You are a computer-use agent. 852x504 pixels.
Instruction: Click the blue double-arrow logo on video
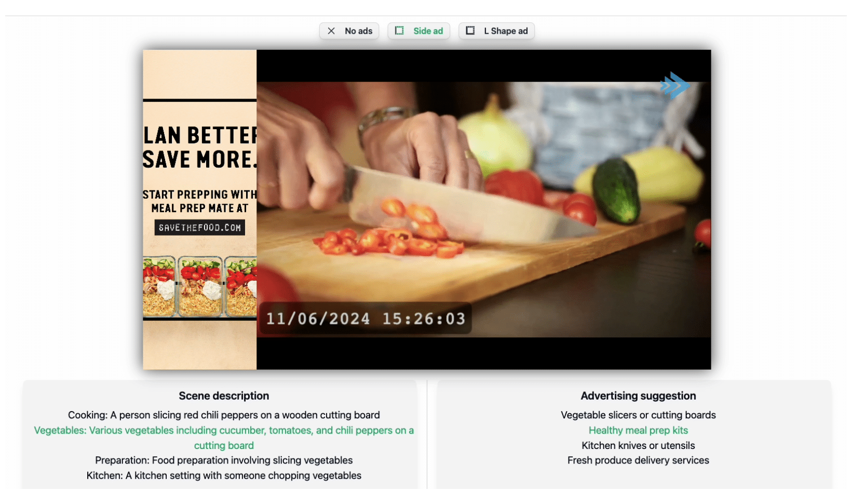[x=675, y=86]
